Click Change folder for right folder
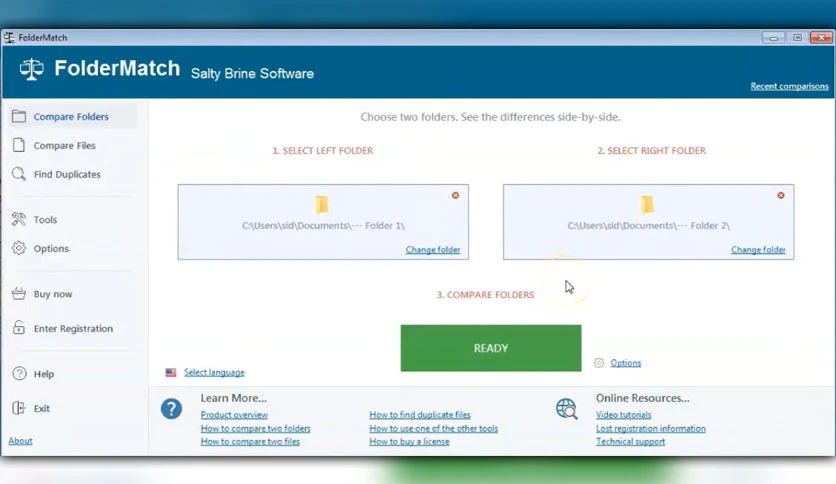 [758, 249]
